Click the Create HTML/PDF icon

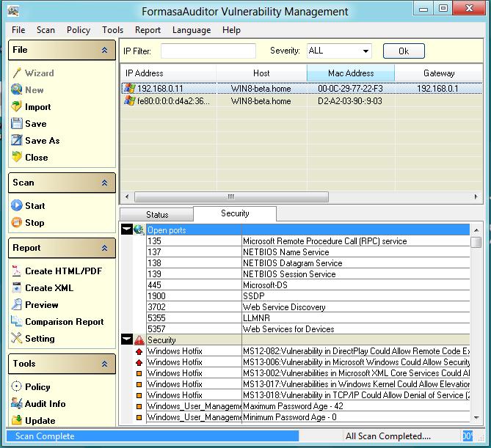point(17,271)
